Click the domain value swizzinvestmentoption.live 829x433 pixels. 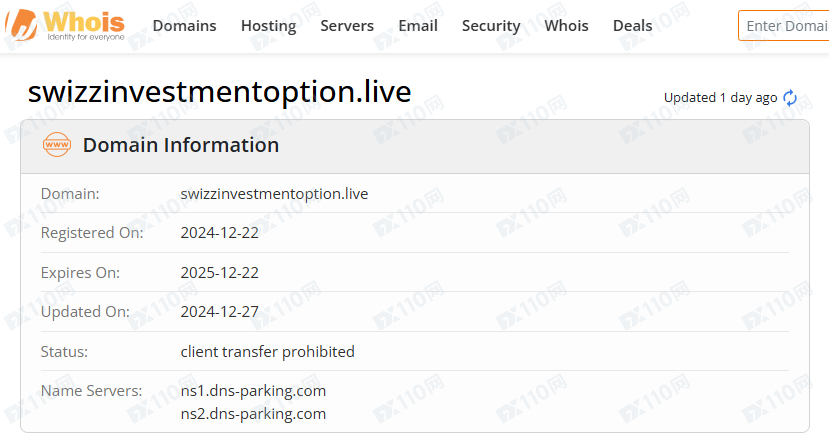[274, 193]
